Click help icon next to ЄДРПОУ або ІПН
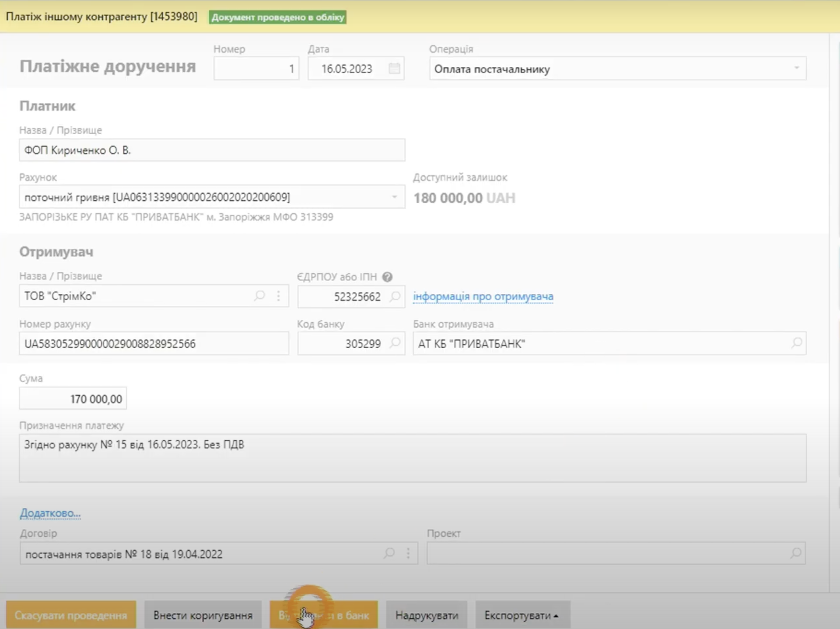This screenshot has width=840, height=629. pyautogui.click(x=387, y=277)
